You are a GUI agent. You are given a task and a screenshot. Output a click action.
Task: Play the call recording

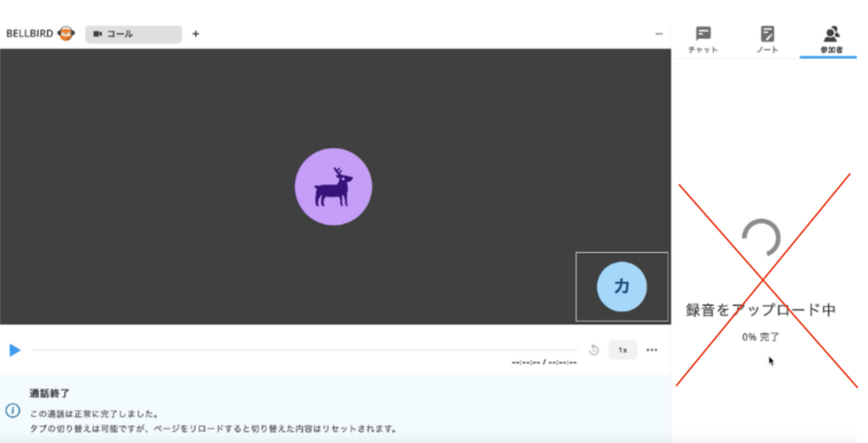tap(14, 350)
